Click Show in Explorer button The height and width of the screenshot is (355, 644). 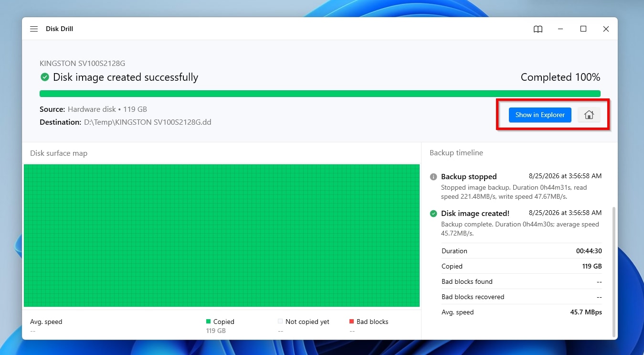pos(540,115)
